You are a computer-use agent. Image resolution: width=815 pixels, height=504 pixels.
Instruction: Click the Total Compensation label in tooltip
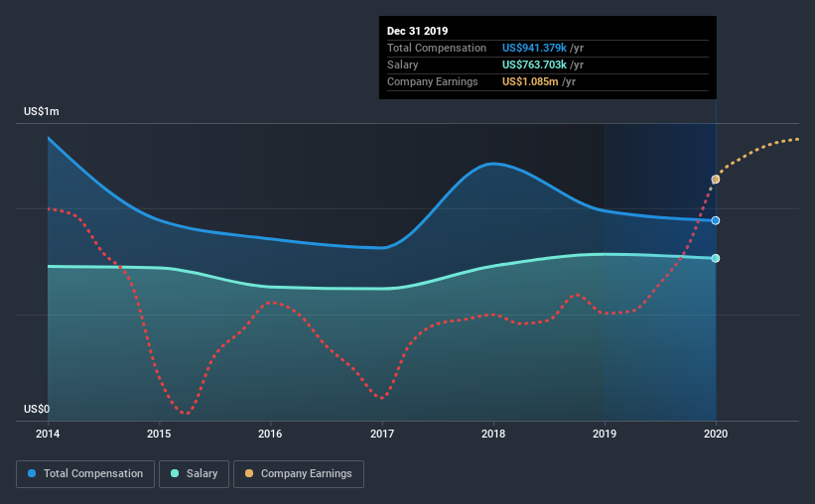(437, 49)
